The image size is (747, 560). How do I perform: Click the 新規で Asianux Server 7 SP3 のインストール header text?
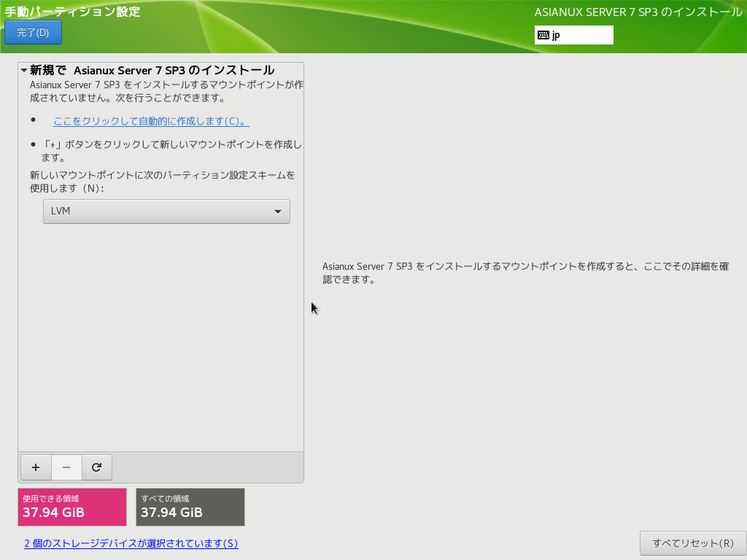(x=152, y=70)
